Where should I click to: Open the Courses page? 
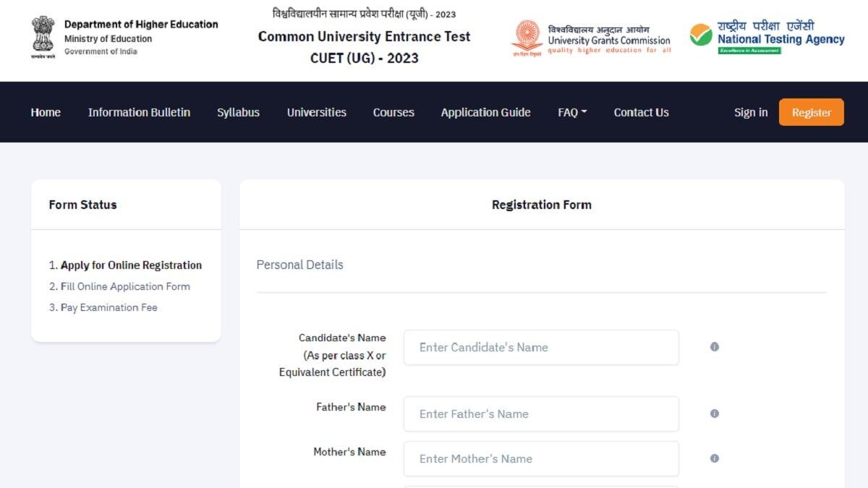tap(393, 112)
